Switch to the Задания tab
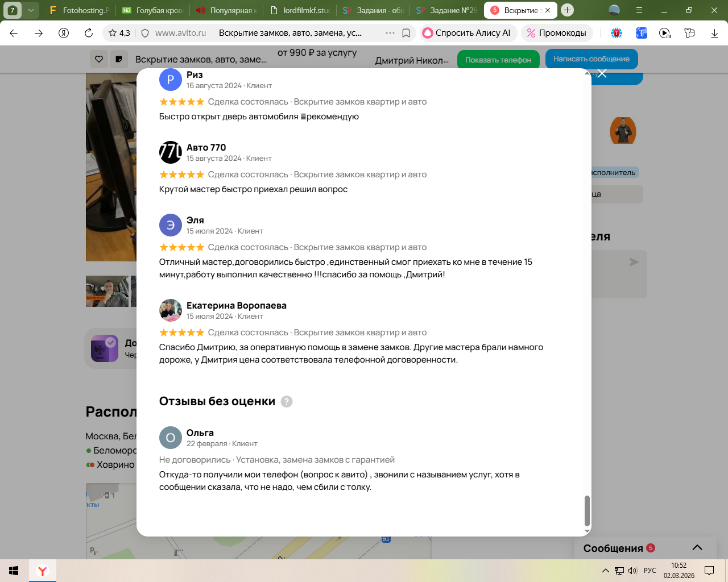Image resolution: width=728 pixels, height=582 pixels. 373,10
